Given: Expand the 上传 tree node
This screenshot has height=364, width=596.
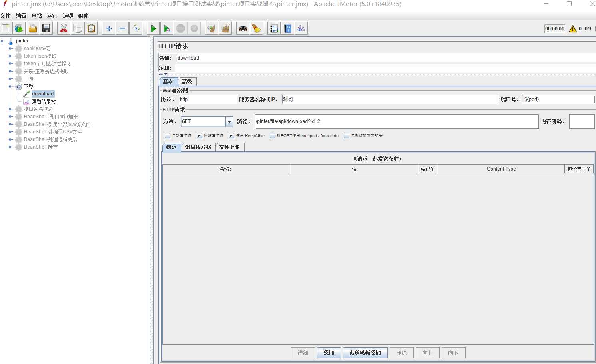Looking at the screenshot, I should [x=10, y=79].
